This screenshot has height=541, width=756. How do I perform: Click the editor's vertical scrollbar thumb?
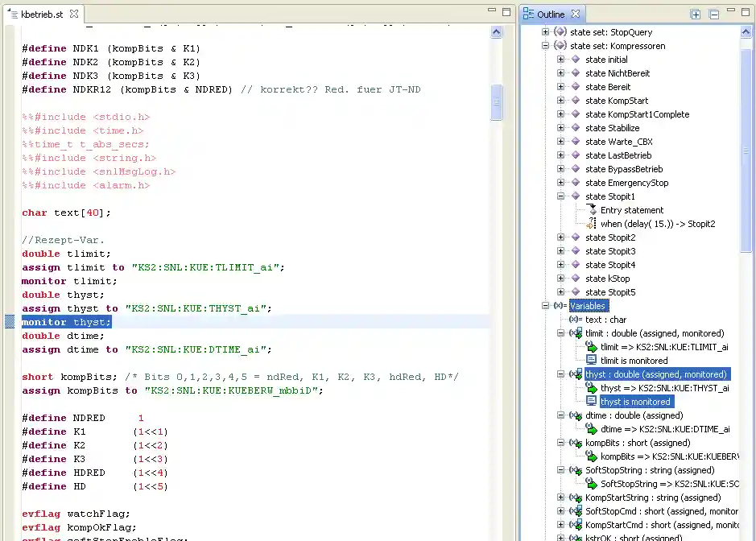click(x=497, y=101)
